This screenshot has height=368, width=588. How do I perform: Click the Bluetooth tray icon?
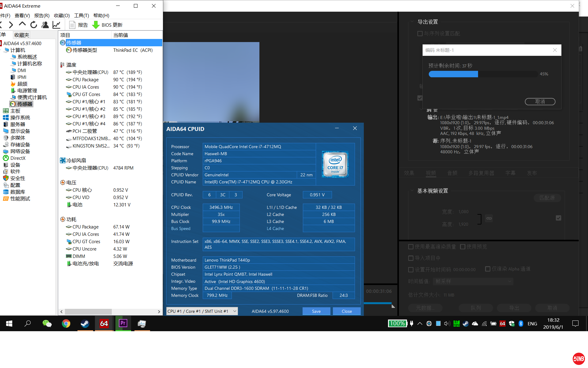coord(521,324)
